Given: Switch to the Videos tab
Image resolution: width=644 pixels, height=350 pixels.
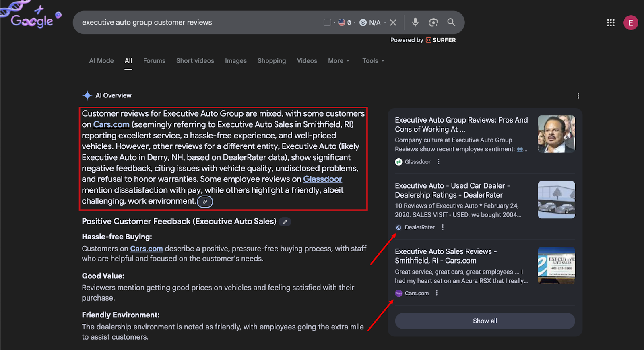Looking at the screenshot, I should [x=307, y=61].
